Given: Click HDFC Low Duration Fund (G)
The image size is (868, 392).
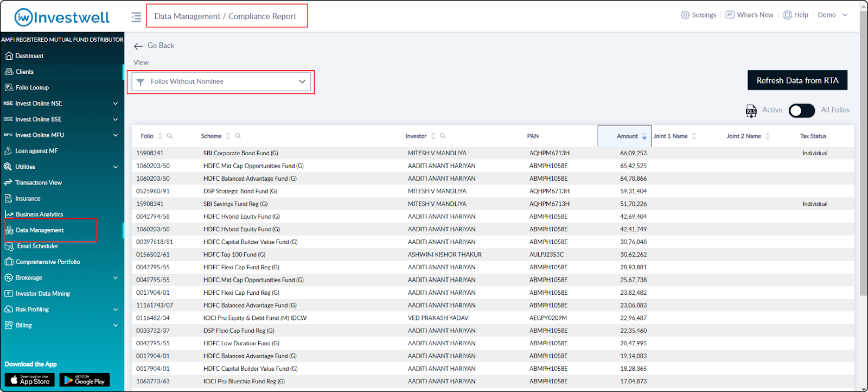Looking at the screenshot, I should (241, 344).
